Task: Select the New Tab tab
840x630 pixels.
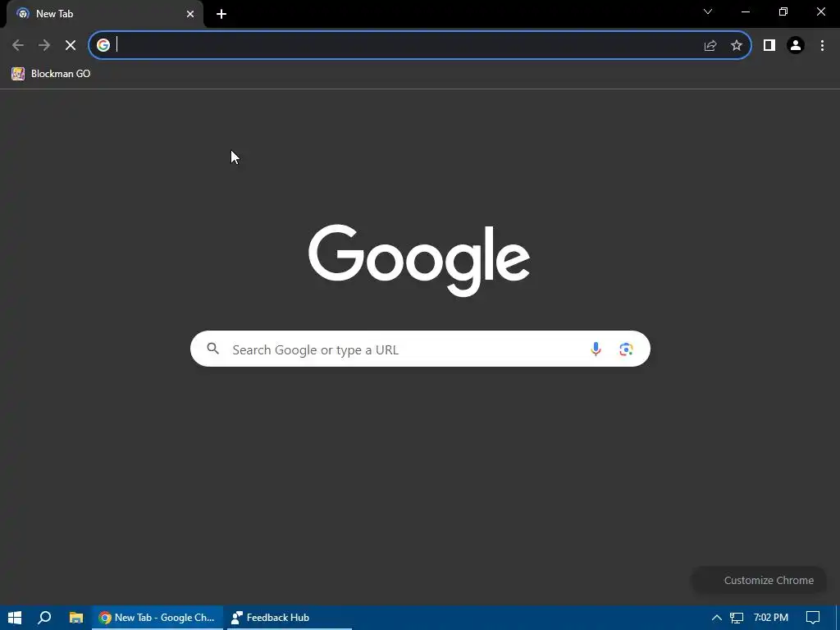Action: pyautogui.click(x=105, y=14)
